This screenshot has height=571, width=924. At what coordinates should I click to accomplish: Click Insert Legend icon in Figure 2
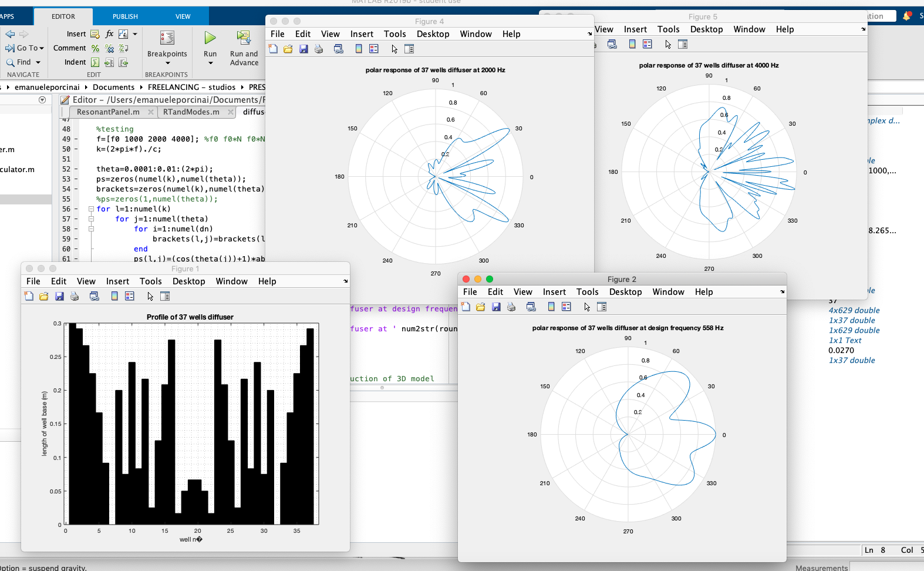pyautogui.click(x=566, y=307)
